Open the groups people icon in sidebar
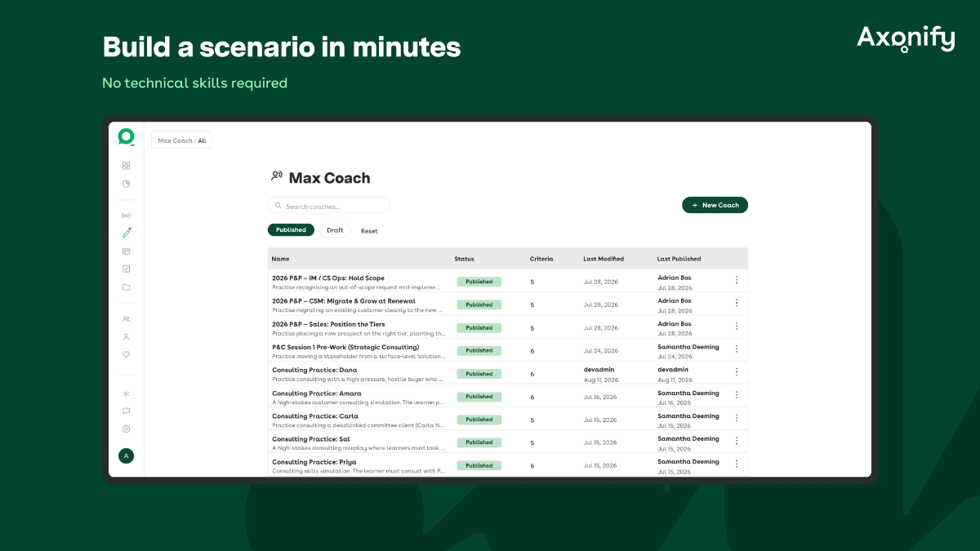Image resolution: width=980 pixels, height=551 pixels. 126,319
